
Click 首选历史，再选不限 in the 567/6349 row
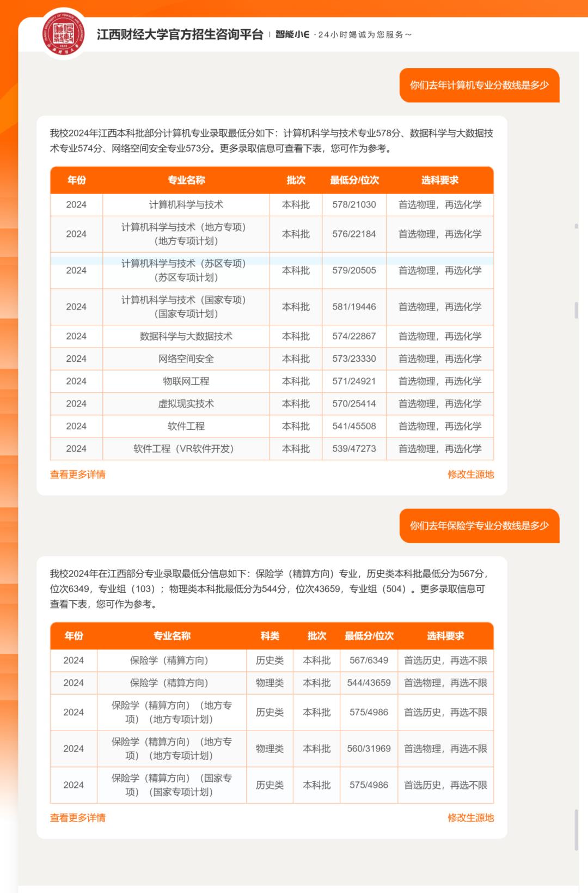[x=446, y=660]
